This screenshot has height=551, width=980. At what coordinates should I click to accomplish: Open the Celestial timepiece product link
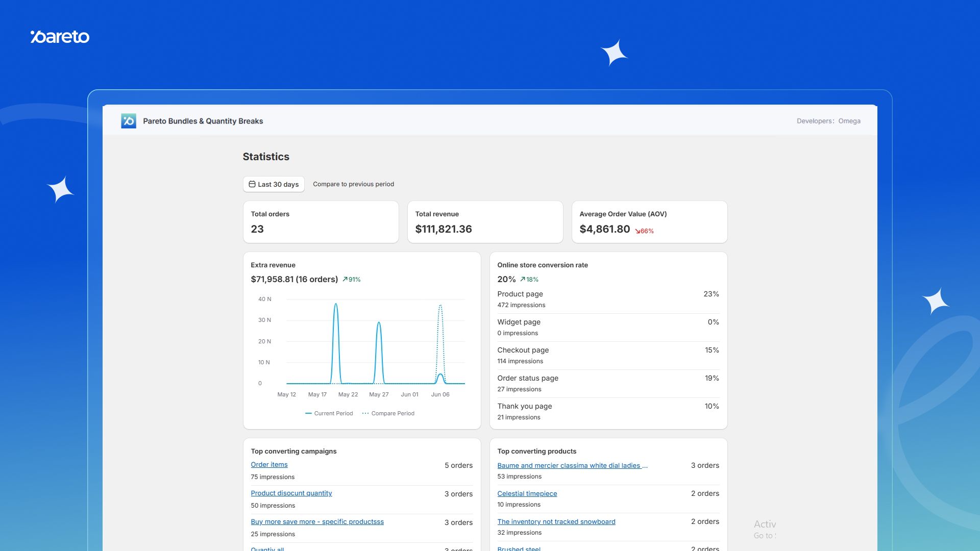tap(527, 494)
